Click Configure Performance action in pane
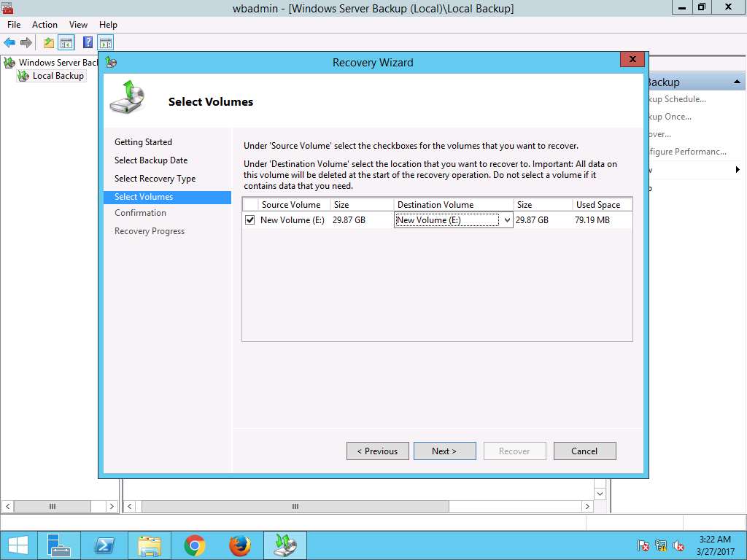The width and height of the screenshot is (747, 560). click(688, 152)
